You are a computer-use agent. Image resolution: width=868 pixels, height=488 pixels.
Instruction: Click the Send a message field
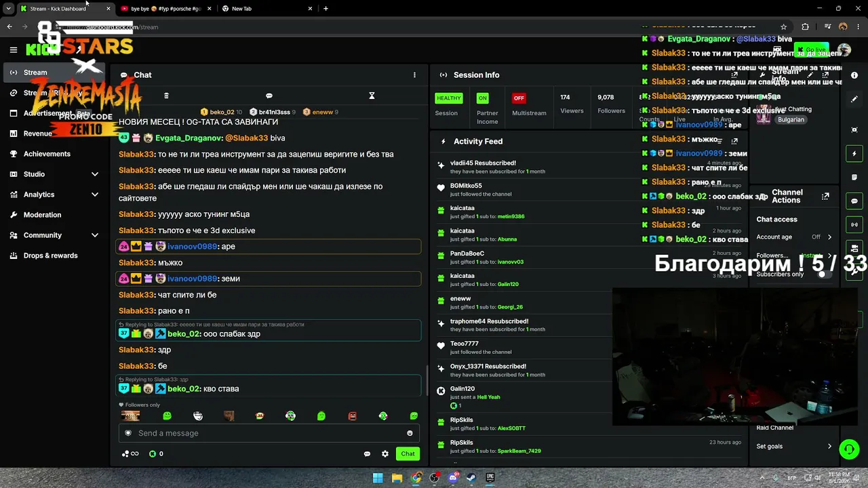pos(269,433)
